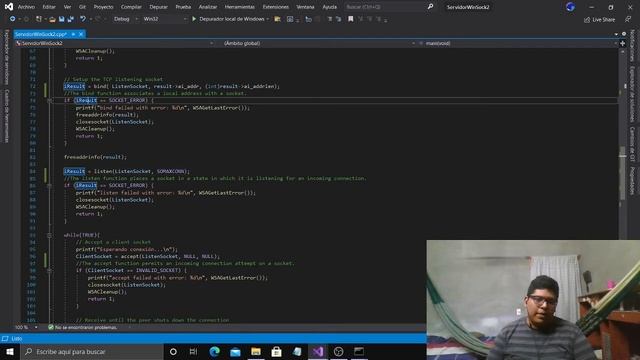Open the Extensiones menu
This screenshot has width=640, height=360.
tap(276, 7)
